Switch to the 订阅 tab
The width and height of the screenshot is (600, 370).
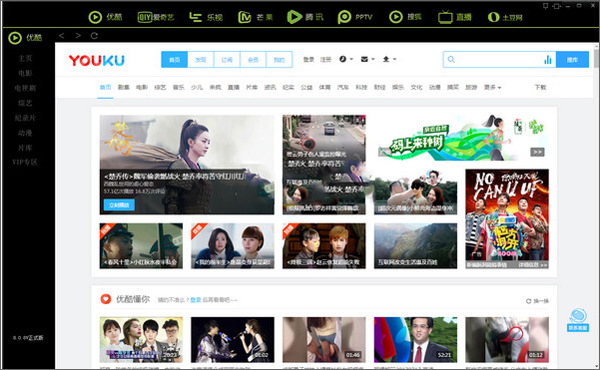[x=227, y=60]
